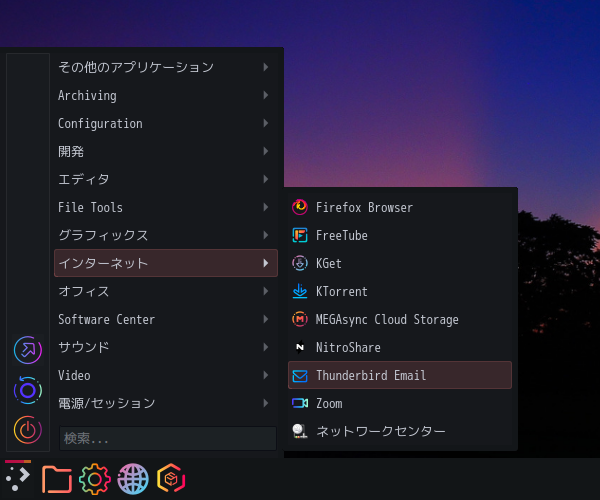The width and height of the screenshot is (600, 500).
Task: Click the Thunderbird Email envelope icon
Action: 300,376
